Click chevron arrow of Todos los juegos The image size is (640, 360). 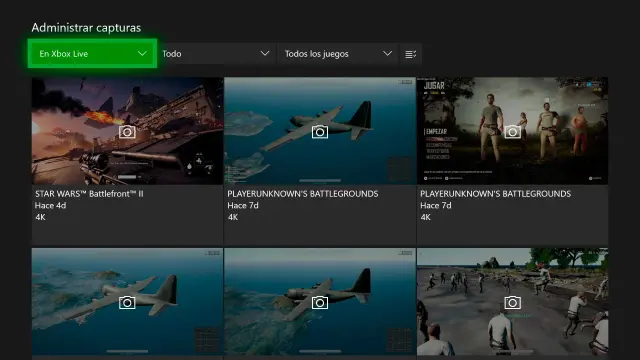coord(387,53)
